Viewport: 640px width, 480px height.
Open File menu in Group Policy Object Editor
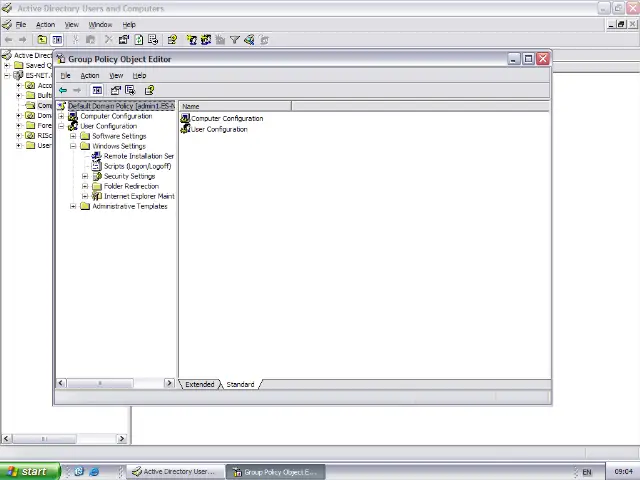tap(65, 76)
